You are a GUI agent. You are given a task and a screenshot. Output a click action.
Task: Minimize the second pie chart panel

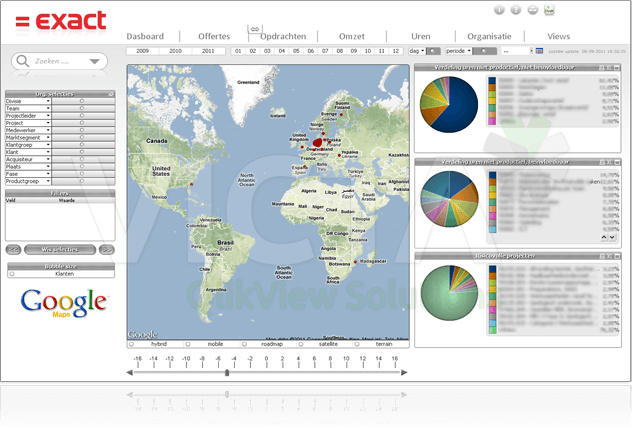pos(617,162)
